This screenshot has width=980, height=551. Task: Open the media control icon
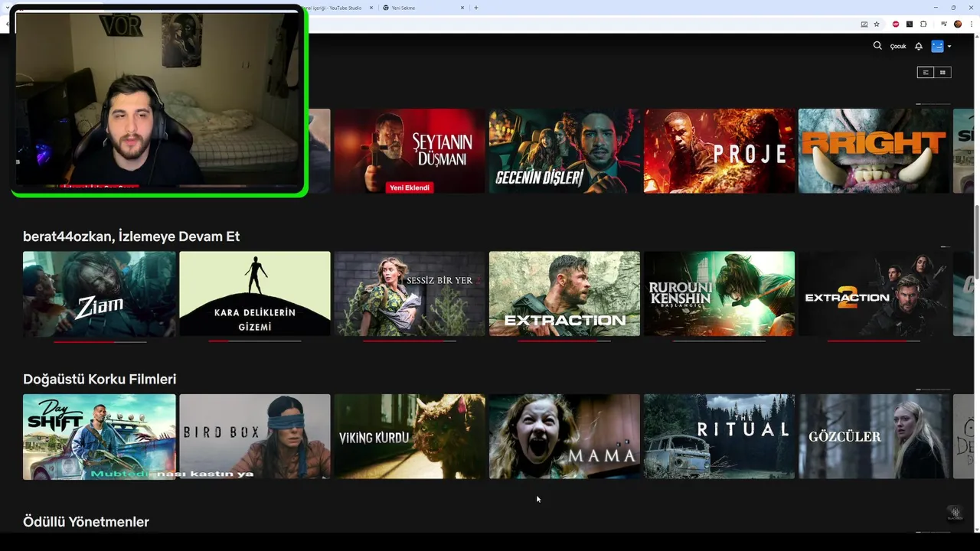(944, 24)
